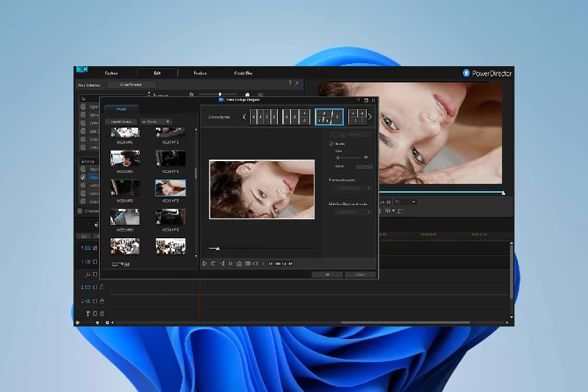The width and height of the screenshot is (588, 392).
Task: Enable the Lens Correction checkbox under Fix
Action: 83,131
